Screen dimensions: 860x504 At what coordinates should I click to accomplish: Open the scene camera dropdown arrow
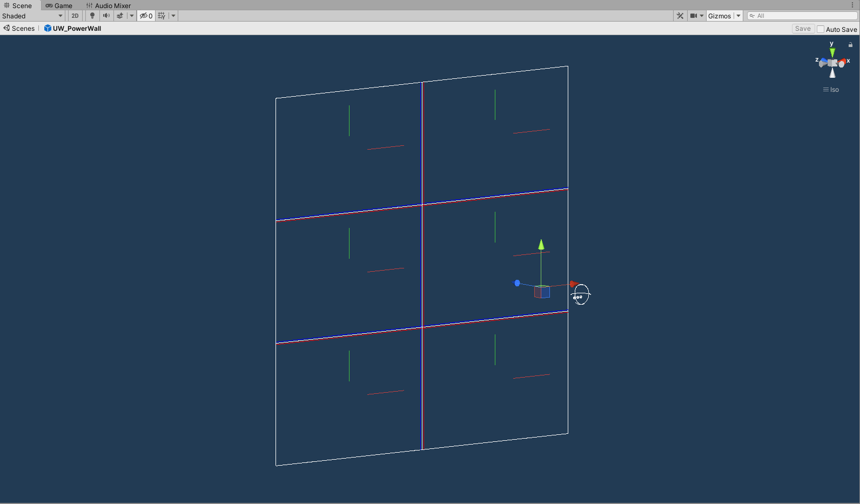click(702, 16)
